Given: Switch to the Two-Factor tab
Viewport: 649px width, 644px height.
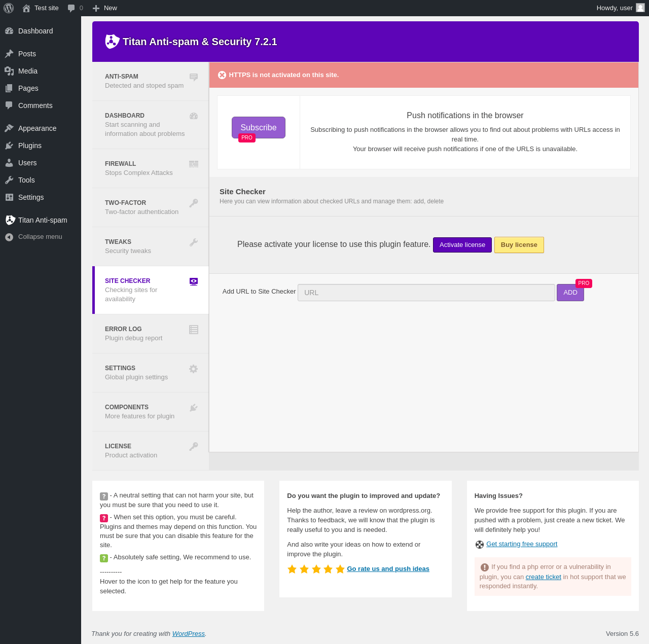Looking at the screenshot, I should click(151, 207).
